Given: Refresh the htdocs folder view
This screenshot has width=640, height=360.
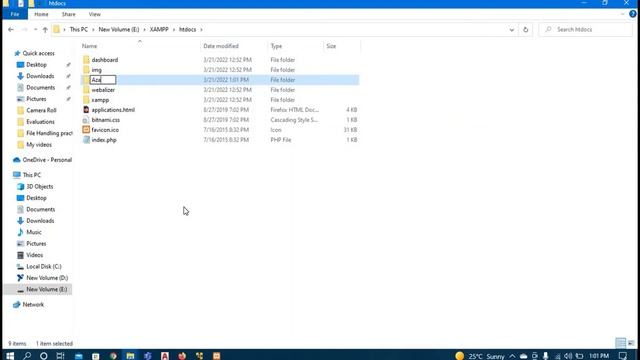Looking at the screenshot, I should tap(525, 29).
